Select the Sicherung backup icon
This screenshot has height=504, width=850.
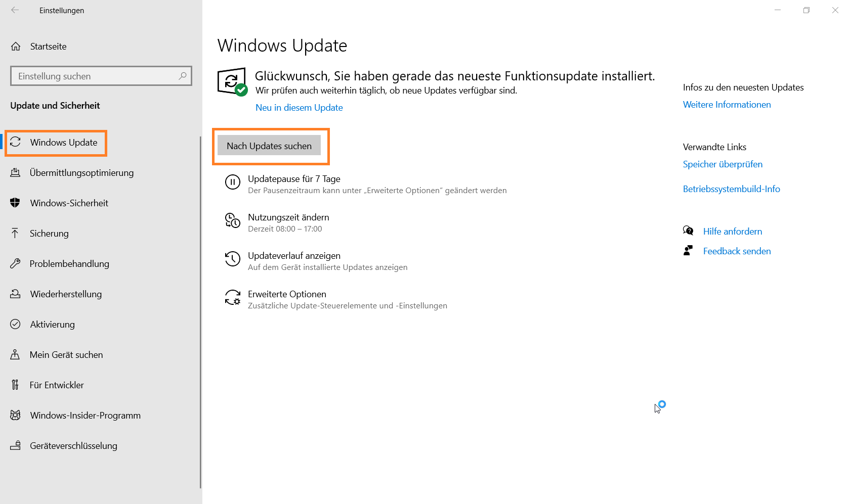click(x=16, y=233)
